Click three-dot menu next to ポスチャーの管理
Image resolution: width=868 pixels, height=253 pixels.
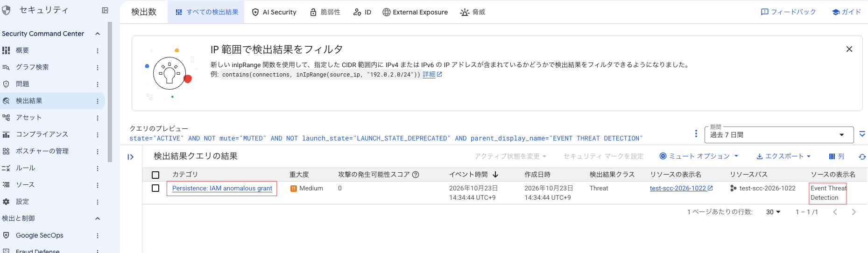[98, 152]
